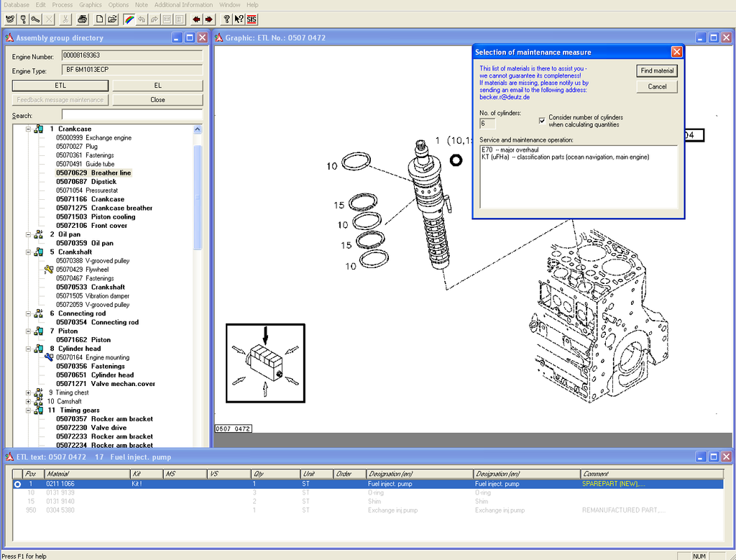Click the blue wrench icon beside Engine mounting

[48, 357]
